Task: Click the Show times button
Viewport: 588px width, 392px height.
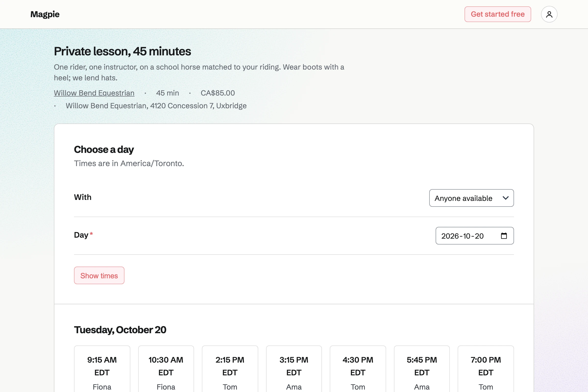Action: (x=99, y=275)
